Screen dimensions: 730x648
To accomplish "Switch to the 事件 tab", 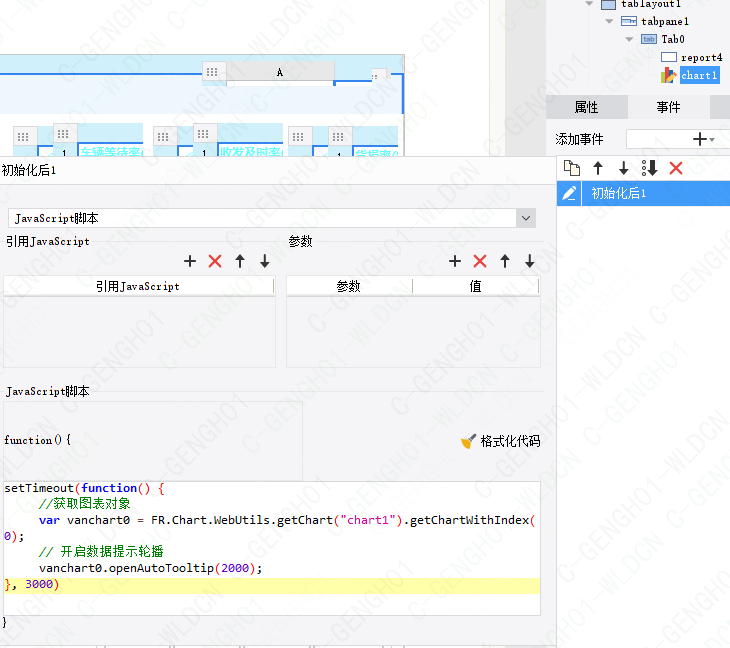I will pos(669,107).
